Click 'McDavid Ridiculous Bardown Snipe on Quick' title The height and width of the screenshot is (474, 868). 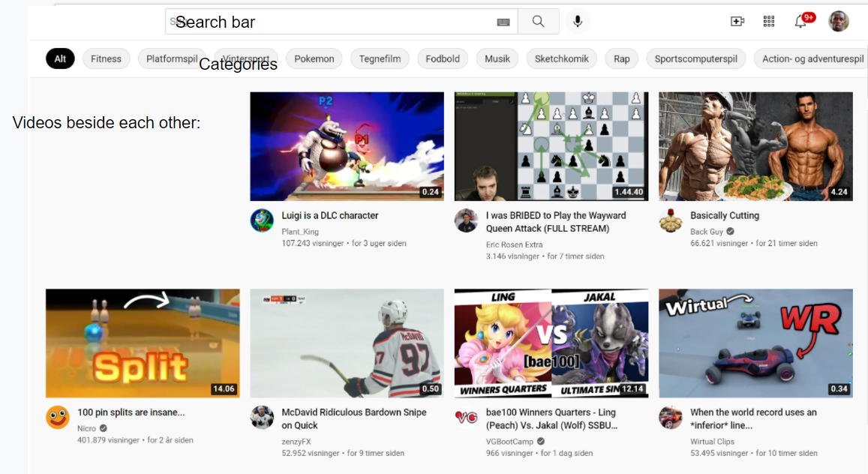click(x=354, y=418)
